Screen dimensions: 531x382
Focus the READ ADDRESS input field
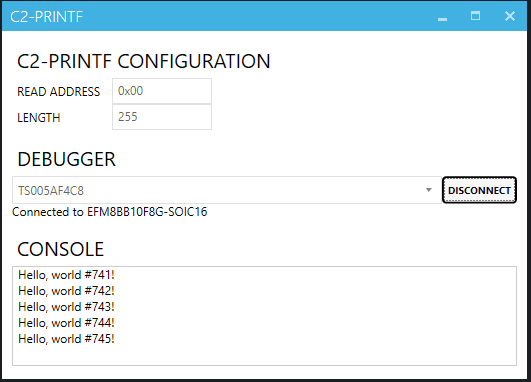162,91
